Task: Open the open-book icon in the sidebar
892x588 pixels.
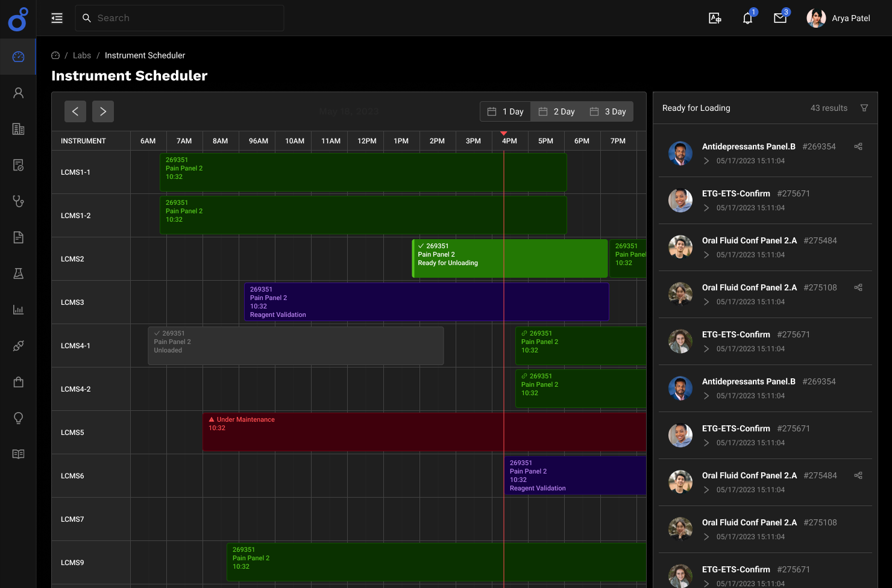Action: [x=18, y=454]
